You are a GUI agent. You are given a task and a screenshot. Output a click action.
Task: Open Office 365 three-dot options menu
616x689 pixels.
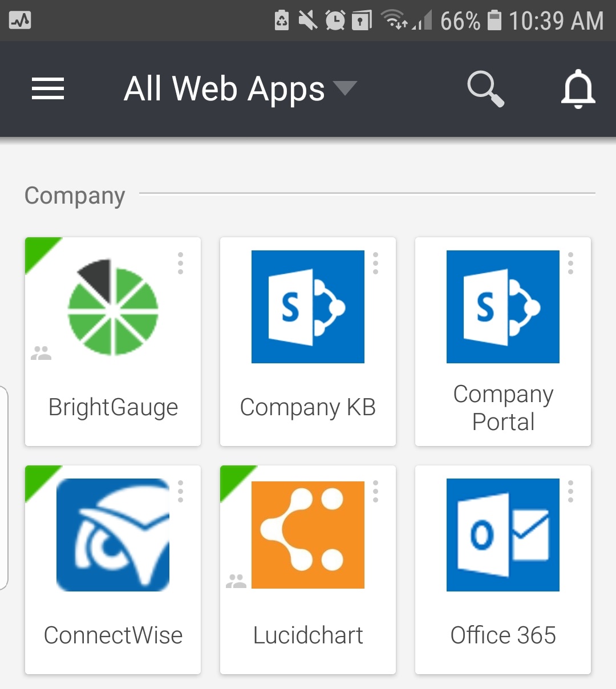[570, 491]
